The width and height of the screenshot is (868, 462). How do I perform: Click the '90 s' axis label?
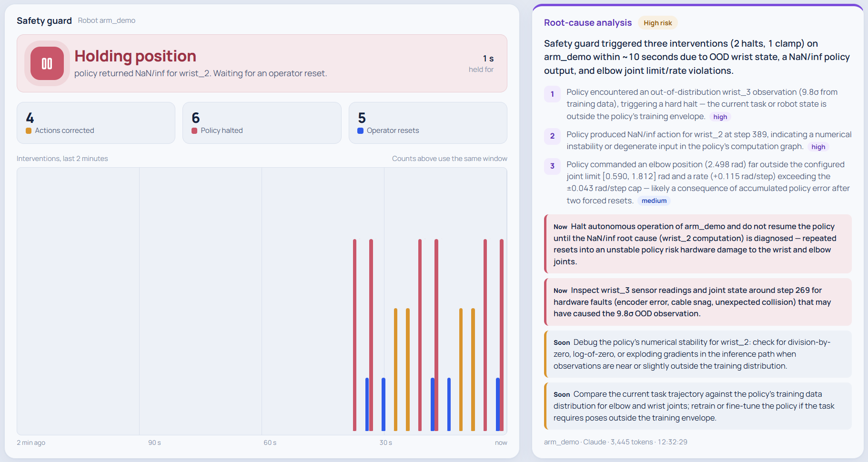(x=154, y=442)
